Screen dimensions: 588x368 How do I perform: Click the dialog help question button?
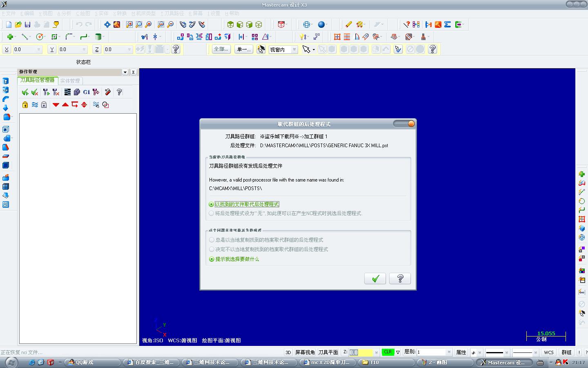pyautogui.click(x=400, y=278)
